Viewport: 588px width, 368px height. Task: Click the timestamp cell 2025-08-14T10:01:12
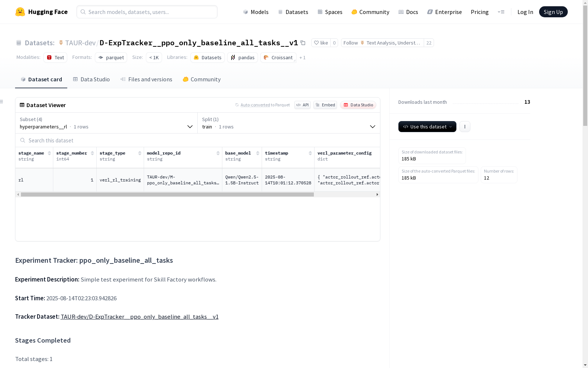pyautogui.click(x=288, y=180)
